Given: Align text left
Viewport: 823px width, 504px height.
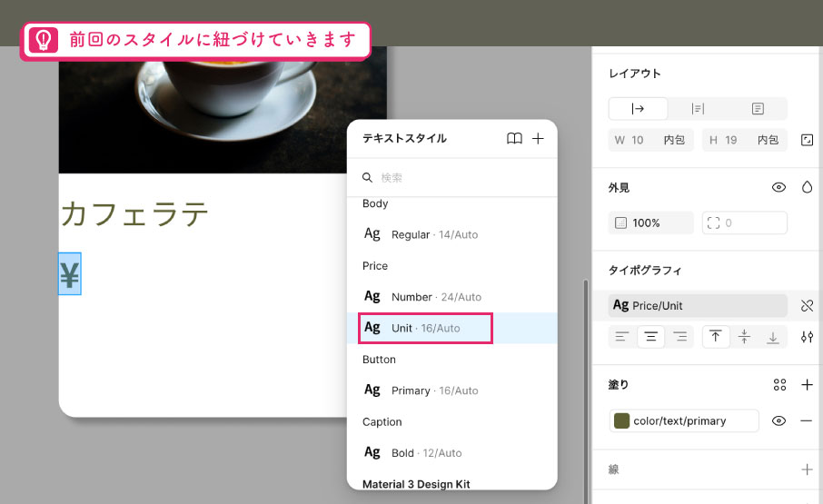Looking at the screenshot, I should [x=622, y=337].
